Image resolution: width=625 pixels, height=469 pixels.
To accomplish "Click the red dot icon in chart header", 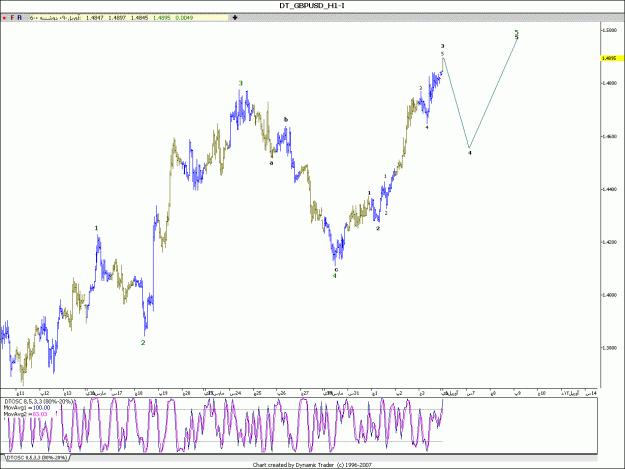I will click(x=4, y=18).
